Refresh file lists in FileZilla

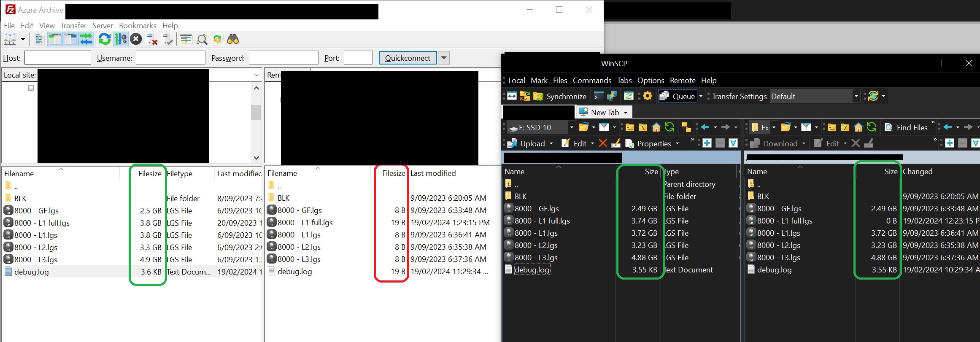tap(105, 39)
